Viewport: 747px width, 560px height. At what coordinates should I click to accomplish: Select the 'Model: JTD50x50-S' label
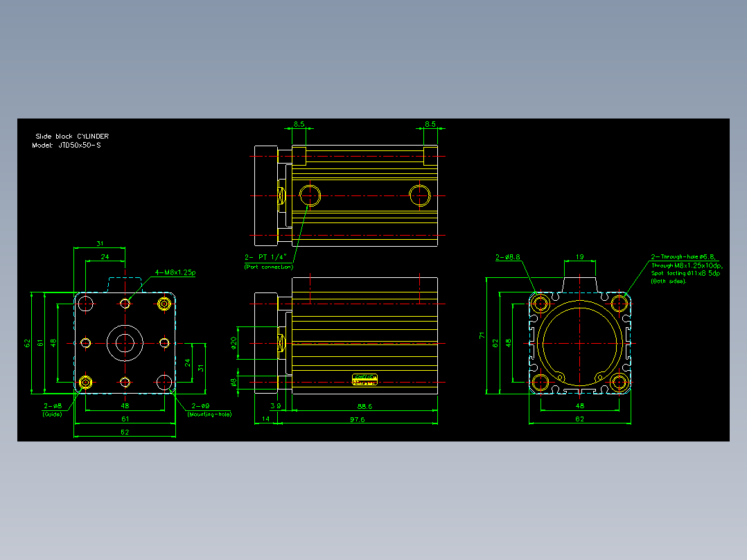(67, 146)
